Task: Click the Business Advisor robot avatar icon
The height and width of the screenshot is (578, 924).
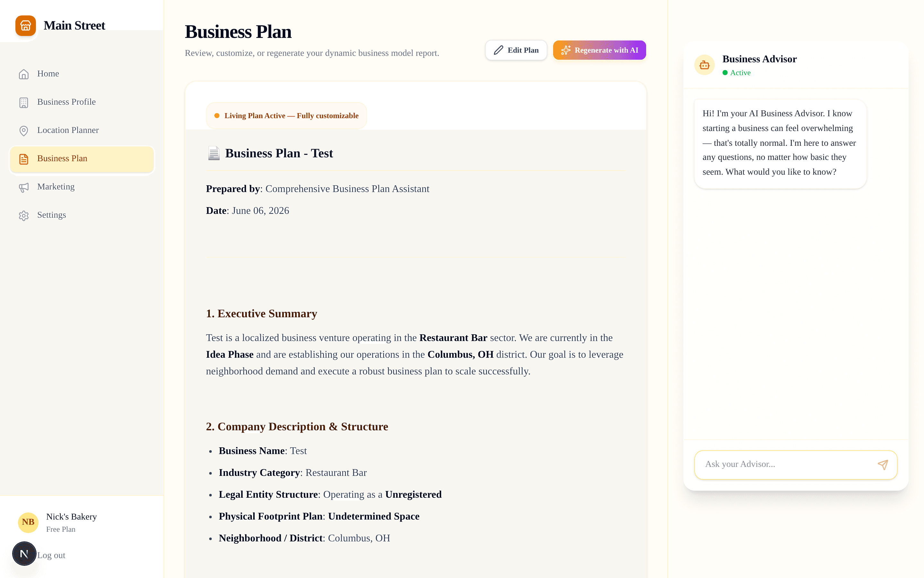Action: [x=704, y=65]
